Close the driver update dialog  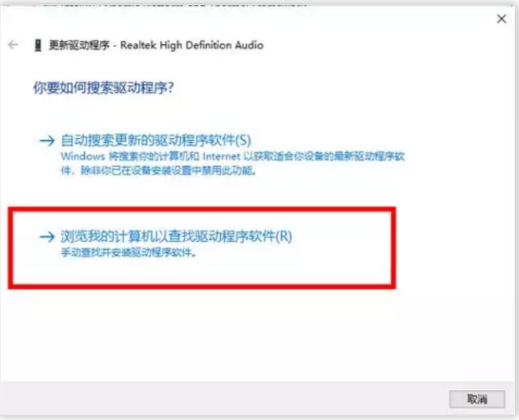pyautogui.click(x=501, y=19)
